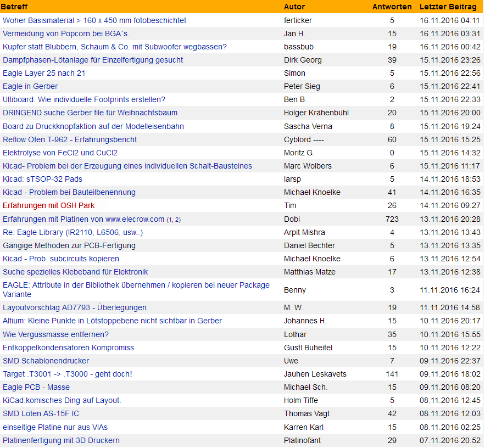Open 'Kicad - Problem bei Bauteilbenennung' thread
Screen dimensions: 485x448
(x=69, y=192)
